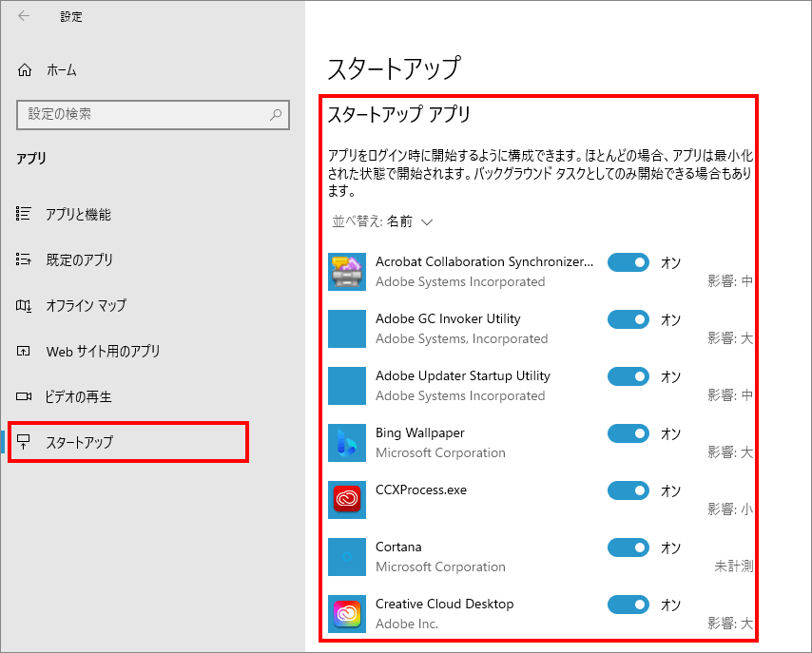The height and width of the screenshot is (653, 812).
Task: Click 影響: 小 label for CCXProcess.exe
Action: click(x=730, y=509)
